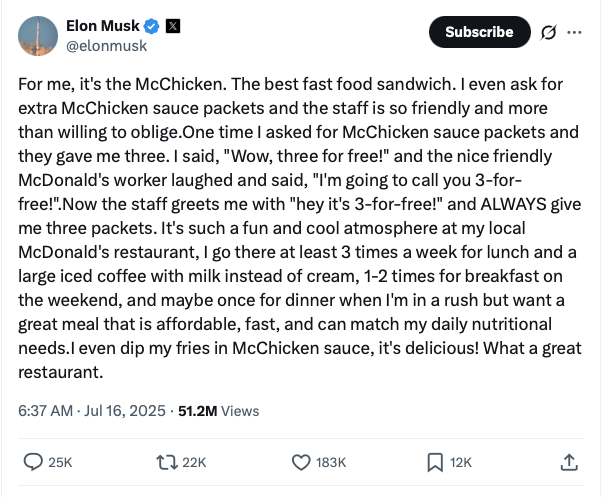
Task: Click the repost arrows icon
Action: (167, 462)
